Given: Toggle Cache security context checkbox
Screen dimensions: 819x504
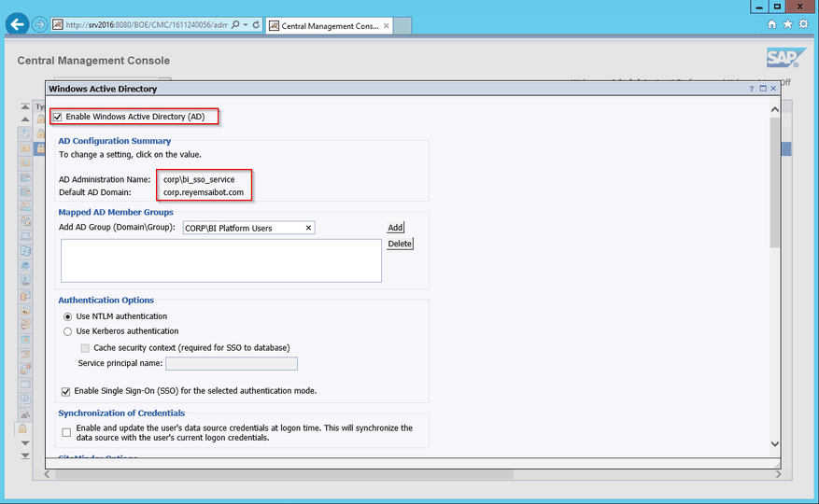Looking at the screenshot, I should pyautogui.click(x=85, y=348).
